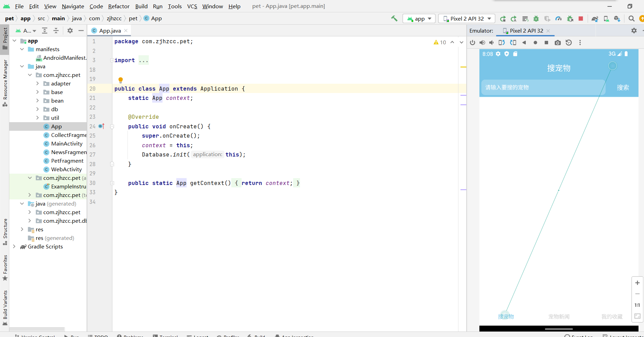Open the Navigate menu
This screenshot has width=644, height=337.
(73, 6)
